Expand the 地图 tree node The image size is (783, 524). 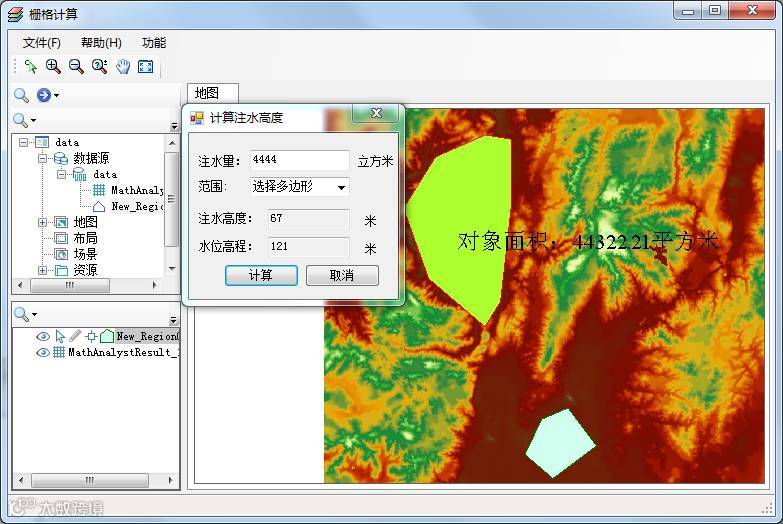point(42,222)
